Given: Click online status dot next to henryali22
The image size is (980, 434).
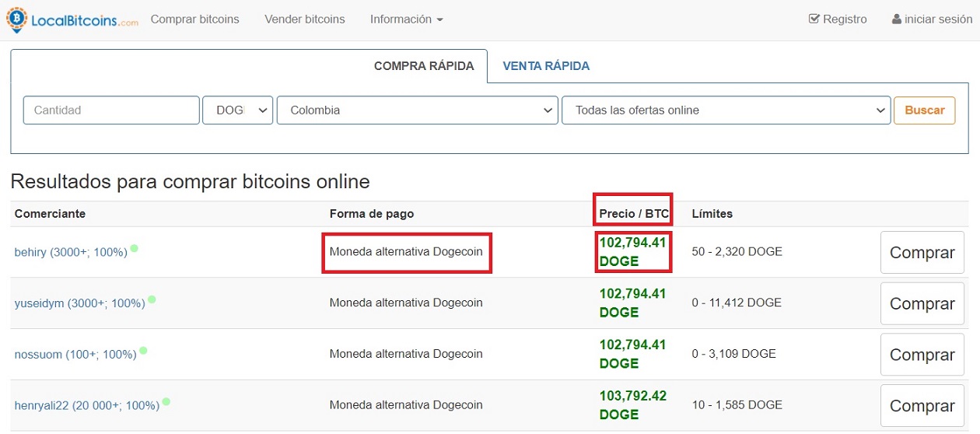Looking at the screenshot, I should [166, 401].
